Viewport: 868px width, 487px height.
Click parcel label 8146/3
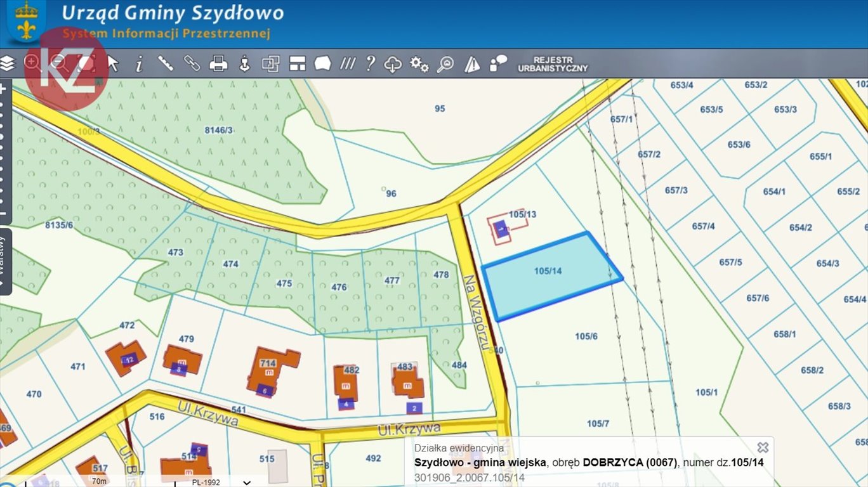point(219,130)
